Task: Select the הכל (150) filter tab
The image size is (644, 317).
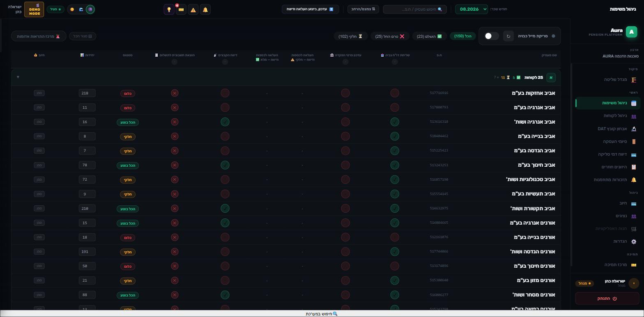Action: click(x=462, y=36)
